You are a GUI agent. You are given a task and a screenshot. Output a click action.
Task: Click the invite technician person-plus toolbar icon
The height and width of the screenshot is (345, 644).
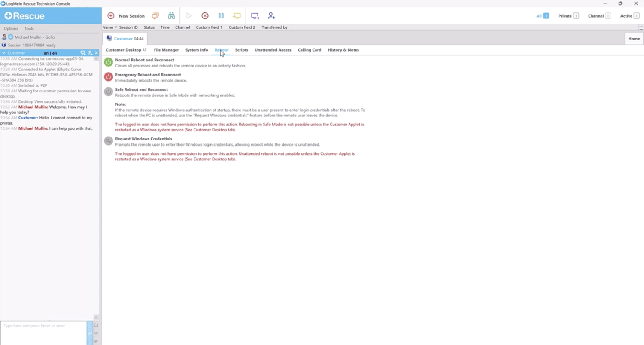point(271,16)
